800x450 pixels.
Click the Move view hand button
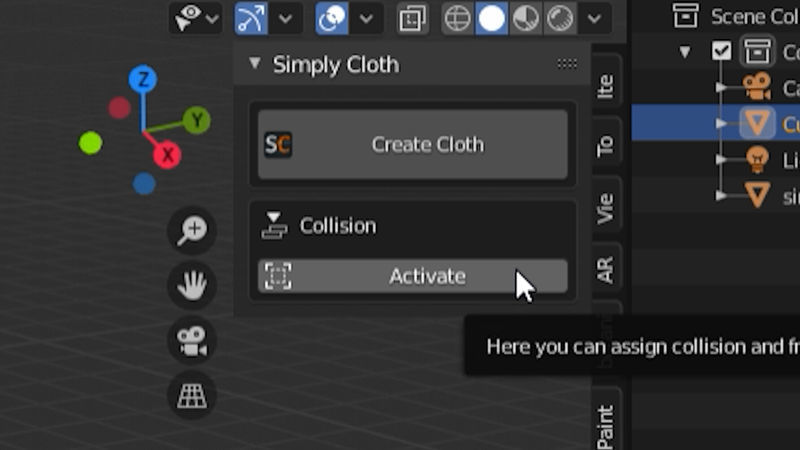tap(192, 285)
